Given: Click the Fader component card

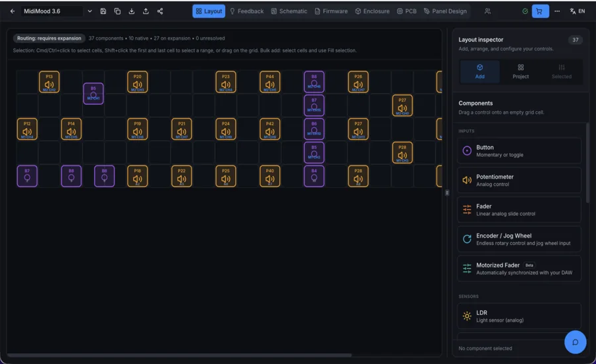Looking at the screenshot, I should point(519,210).
